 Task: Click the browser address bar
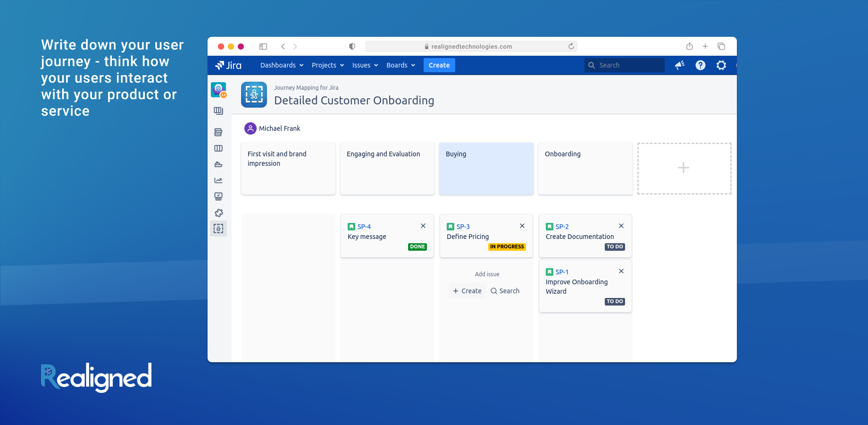coord(471,46)
